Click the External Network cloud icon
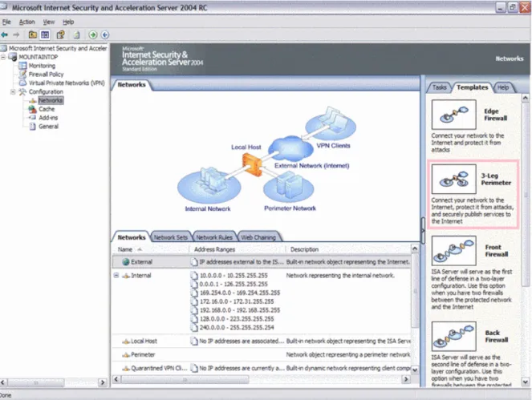 pyautogui.click(x=290, y=148)
